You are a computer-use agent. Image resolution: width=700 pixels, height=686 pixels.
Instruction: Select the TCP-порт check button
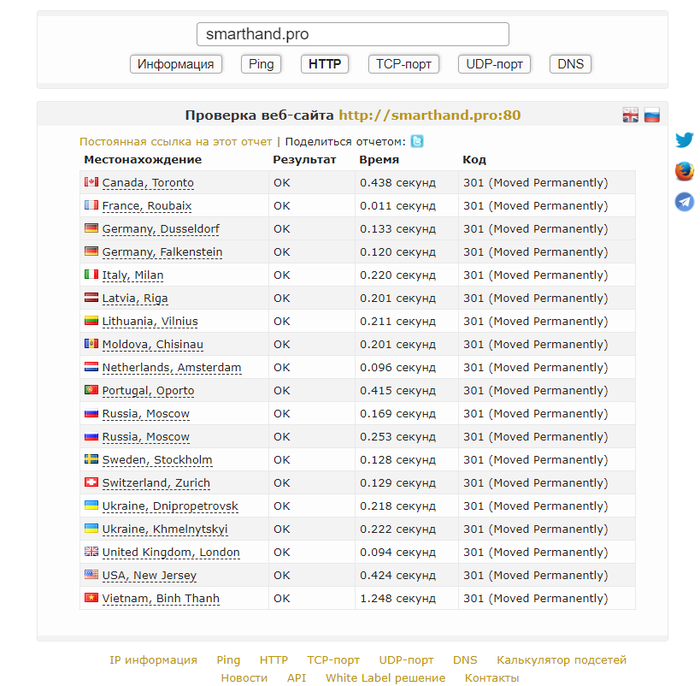(404, 64)
